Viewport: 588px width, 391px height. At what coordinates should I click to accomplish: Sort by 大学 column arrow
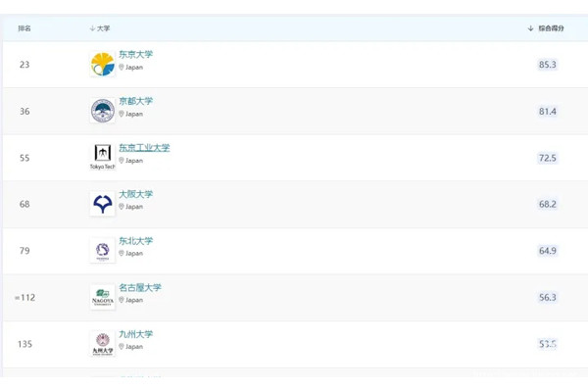coord(92,28)
